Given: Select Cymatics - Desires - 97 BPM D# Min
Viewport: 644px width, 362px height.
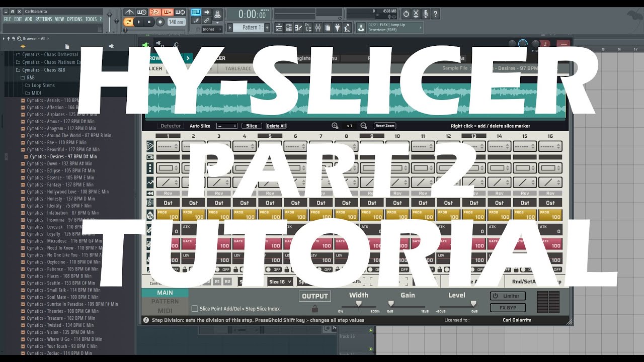Looking at the screenshot, I should click(60, 156).
